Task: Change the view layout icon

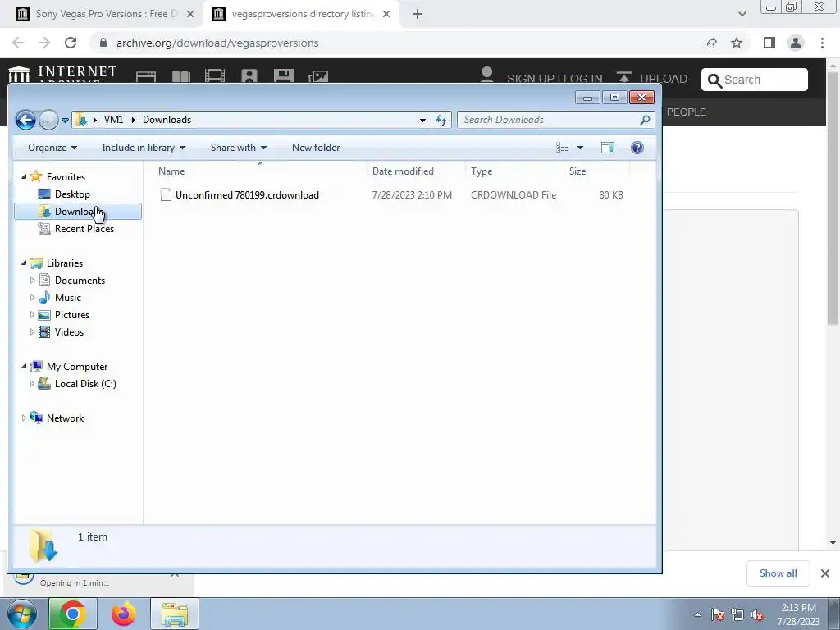Action: click(563, 148)
